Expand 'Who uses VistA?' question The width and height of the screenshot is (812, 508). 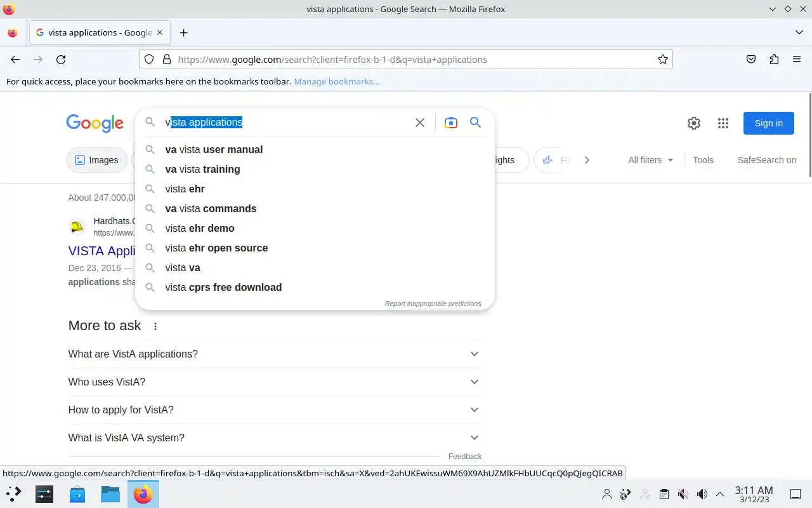coord(275,382)
